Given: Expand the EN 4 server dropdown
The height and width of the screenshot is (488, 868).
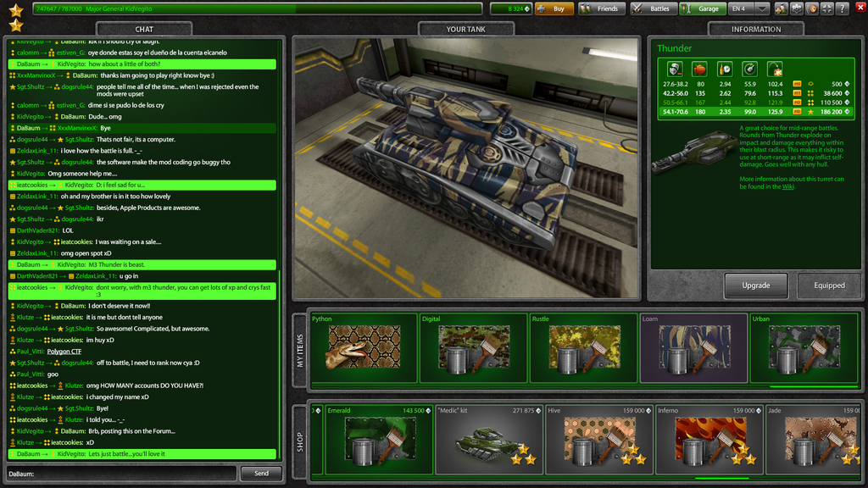Looking at the screenshot, I should 762,8.
